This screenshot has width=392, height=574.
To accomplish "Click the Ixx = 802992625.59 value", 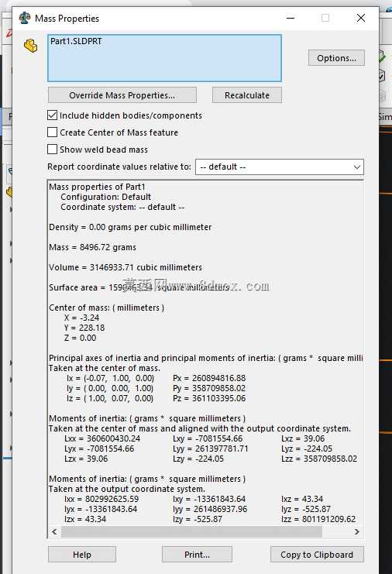I will point(101,499).
